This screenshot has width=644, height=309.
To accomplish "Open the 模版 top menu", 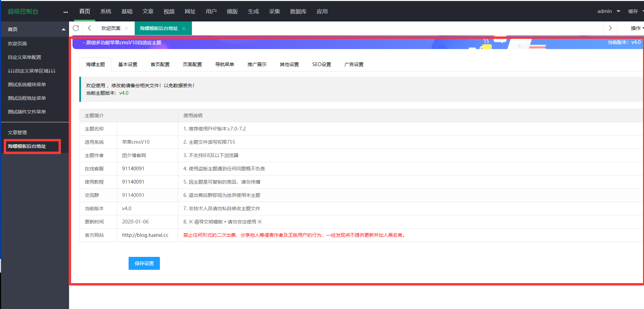I will (x=232, y=11).
